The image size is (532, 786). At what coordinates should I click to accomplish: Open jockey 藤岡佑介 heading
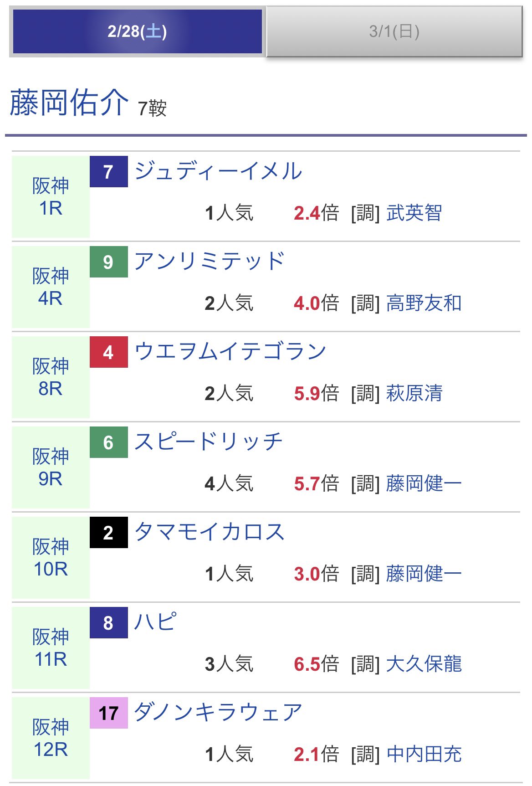pos(69,103)
